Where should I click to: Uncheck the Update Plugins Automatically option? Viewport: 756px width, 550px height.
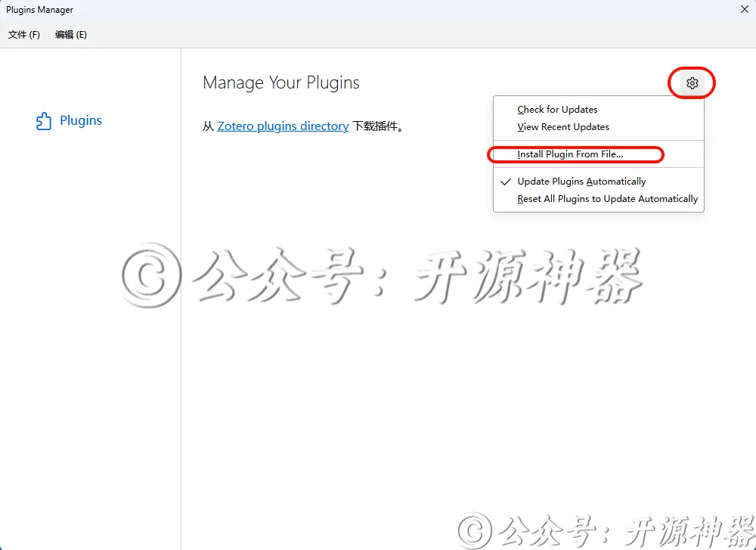click(581, 181)
